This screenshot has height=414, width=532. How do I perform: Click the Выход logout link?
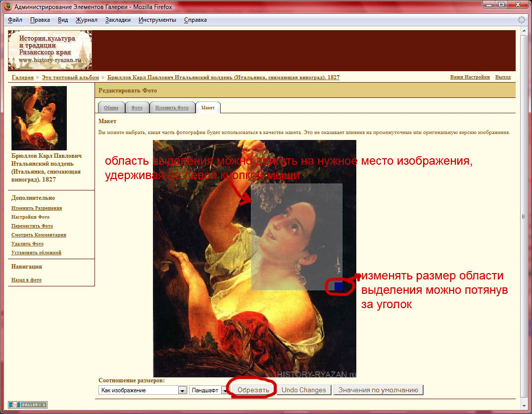pyautogui.click(x=503, y=77)
